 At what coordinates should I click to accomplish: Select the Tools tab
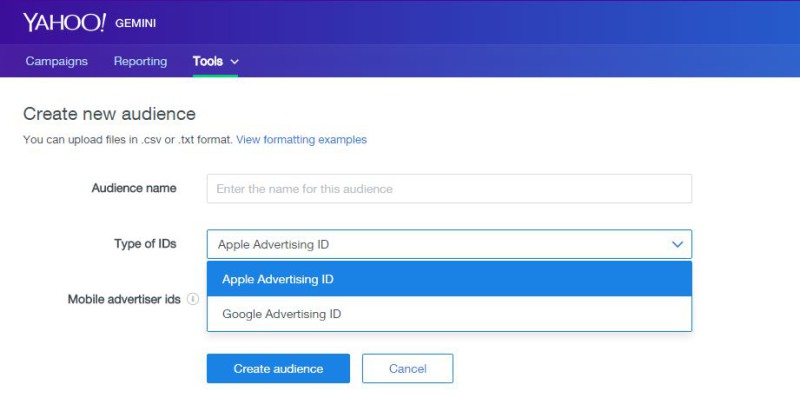(208, 61)
